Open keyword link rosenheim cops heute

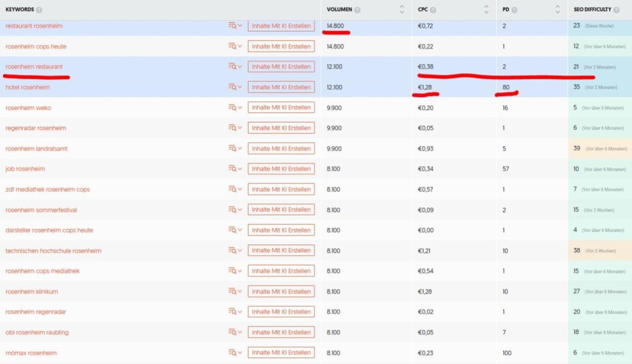[x=36, y=47]
